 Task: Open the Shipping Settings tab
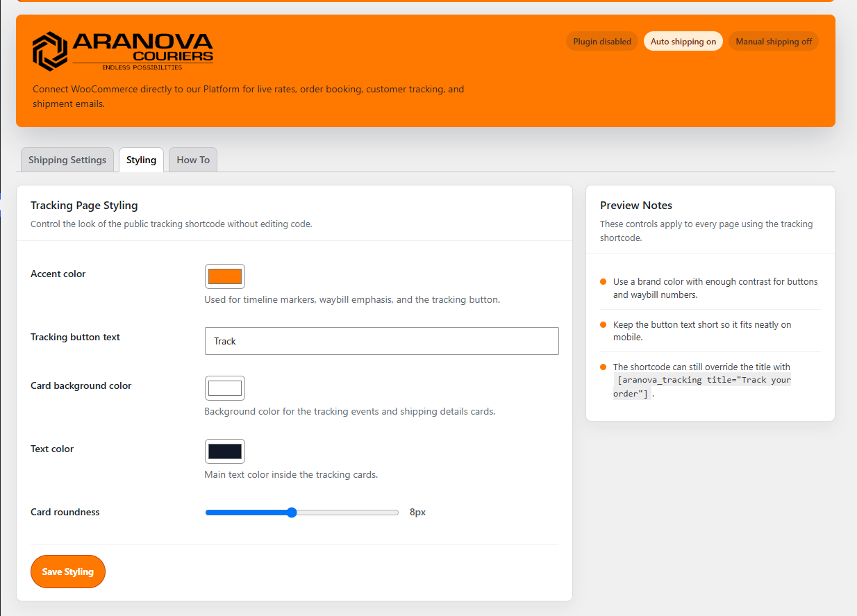67,160
